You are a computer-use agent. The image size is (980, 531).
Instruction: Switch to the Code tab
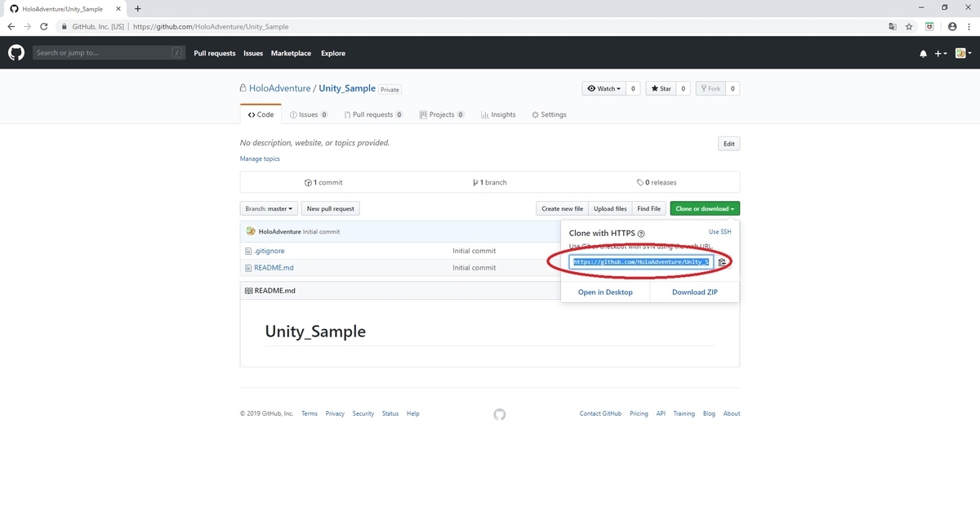pyautogui.click(x=261, y=114)
